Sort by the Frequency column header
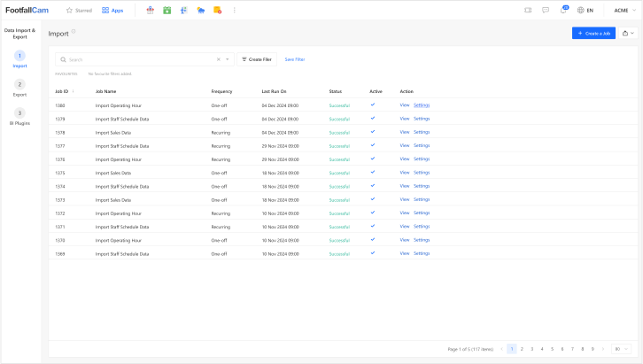 (x=221, y=91)
